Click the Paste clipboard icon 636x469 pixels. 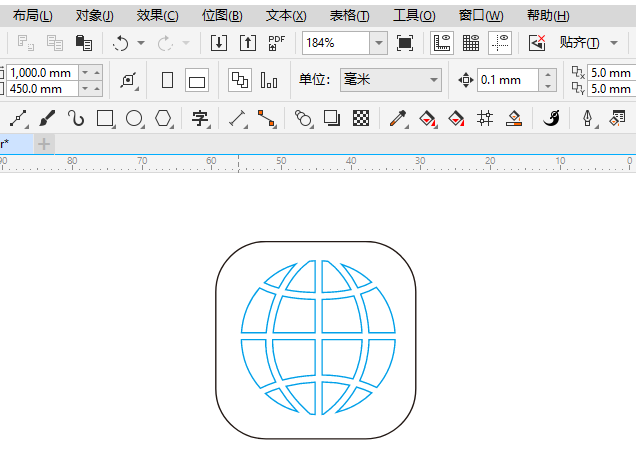[84, 43]
